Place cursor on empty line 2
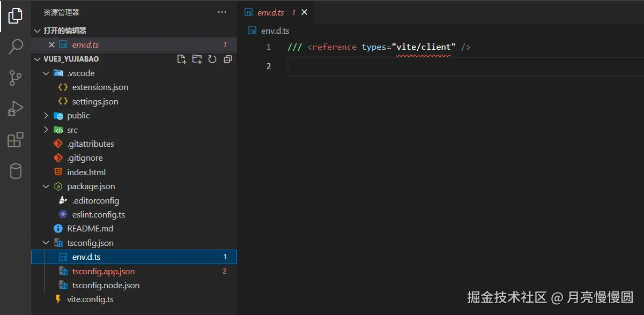The width and height of the screenshot is (644, 315). point(465,66)
